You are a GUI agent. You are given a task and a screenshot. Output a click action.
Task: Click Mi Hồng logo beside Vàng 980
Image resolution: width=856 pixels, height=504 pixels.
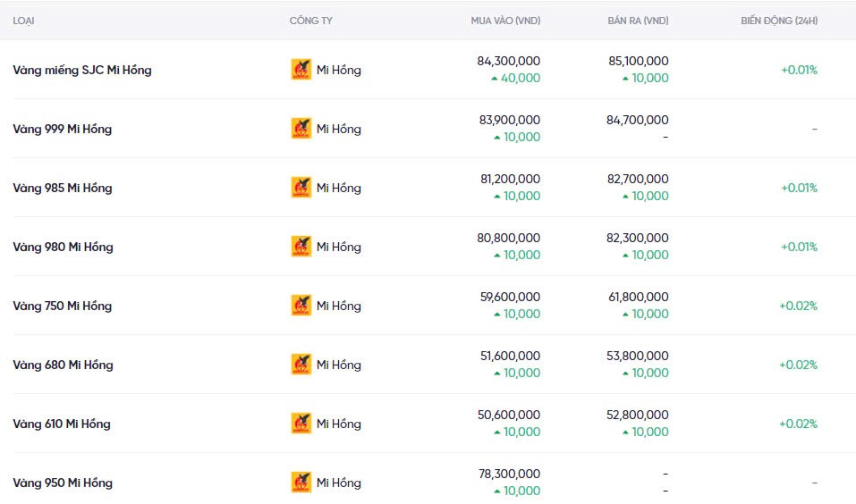point(301,247)
